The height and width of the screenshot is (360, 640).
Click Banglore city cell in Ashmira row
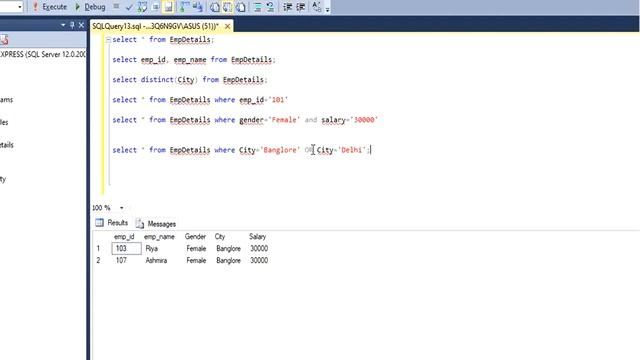pyautogui.click(x=229, y=260)
